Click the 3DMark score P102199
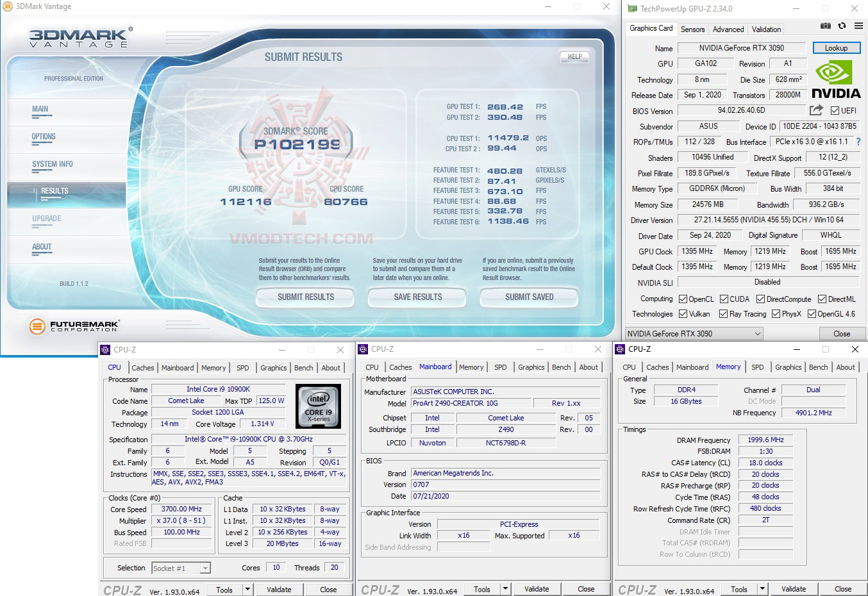 [297, 145]
